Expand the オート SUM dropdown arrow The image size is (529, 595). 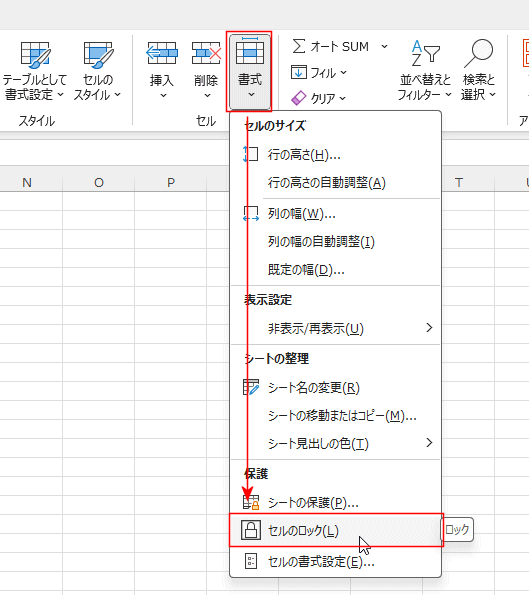[x=384, y=46]
